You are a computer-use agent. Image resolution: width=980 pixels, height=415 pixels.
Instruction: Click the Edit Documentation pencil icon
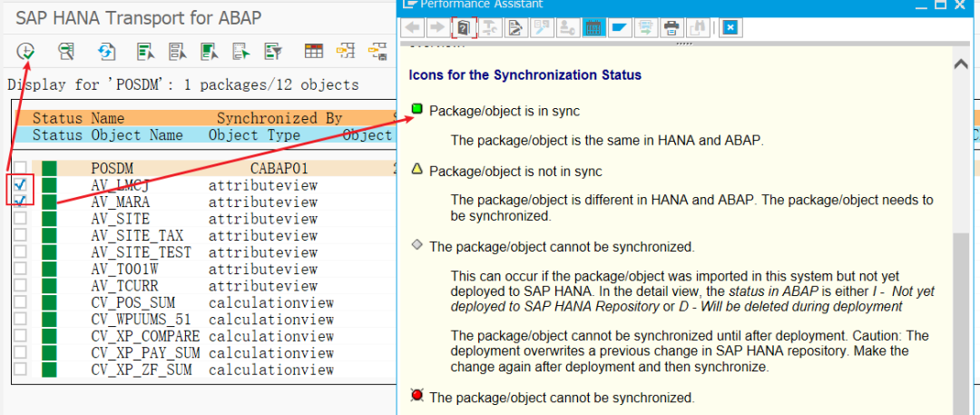pos(516,27)
